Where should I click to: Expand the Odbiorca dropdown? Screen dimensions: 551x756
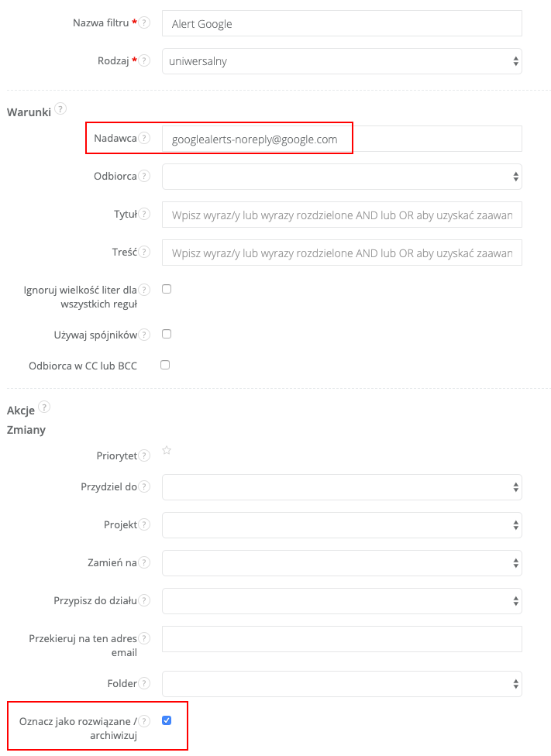(x=342, y=177)
